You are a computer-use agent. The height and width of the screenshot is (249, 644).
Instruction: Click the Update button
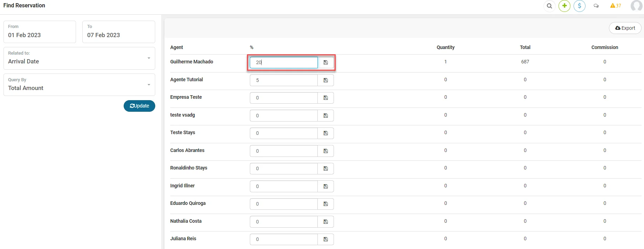tap(139, 106)
